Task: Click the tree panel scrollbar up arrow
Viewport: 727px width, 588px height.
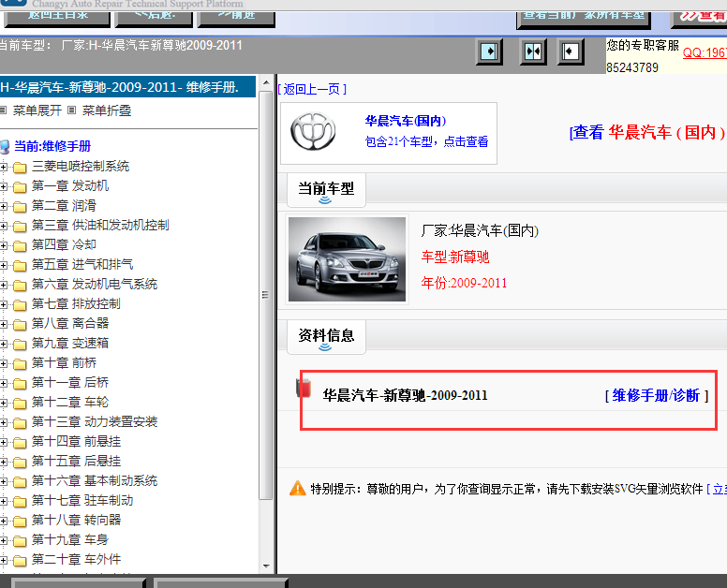Action: click(x=266, y=82)
